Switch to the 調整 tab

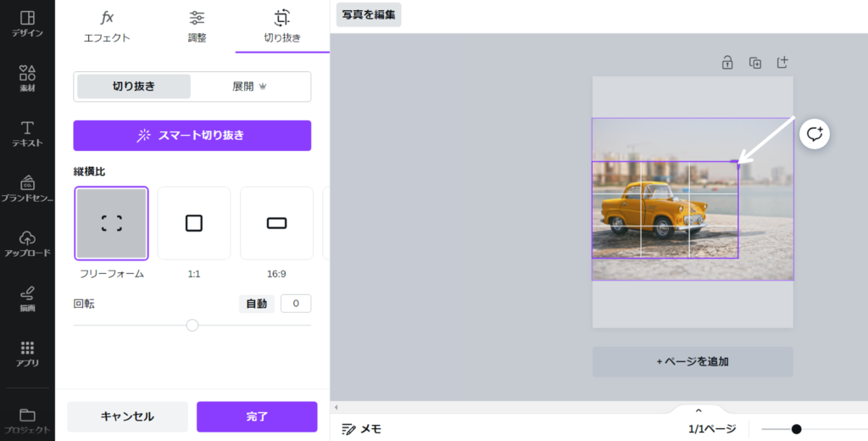pos(197,26)
